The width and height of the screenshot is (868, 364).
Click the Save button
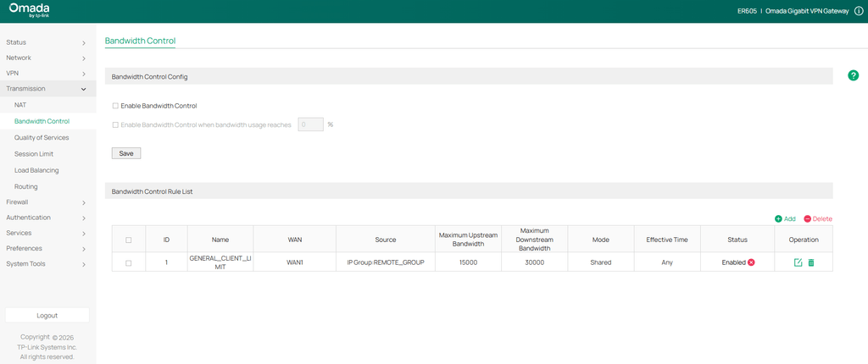pyautogui.click(x=126, y=153)
